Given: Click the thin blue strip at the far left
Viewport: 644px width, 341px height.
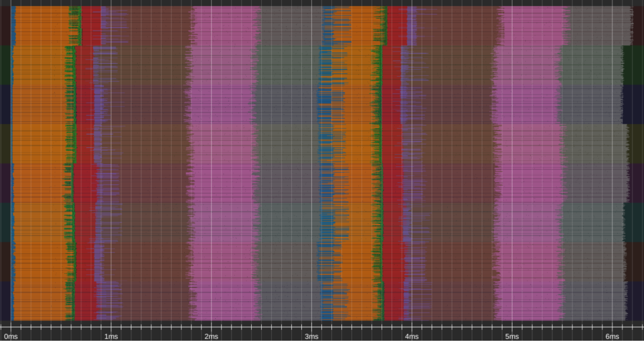Looking at the screenshot, I should point(12,161).
